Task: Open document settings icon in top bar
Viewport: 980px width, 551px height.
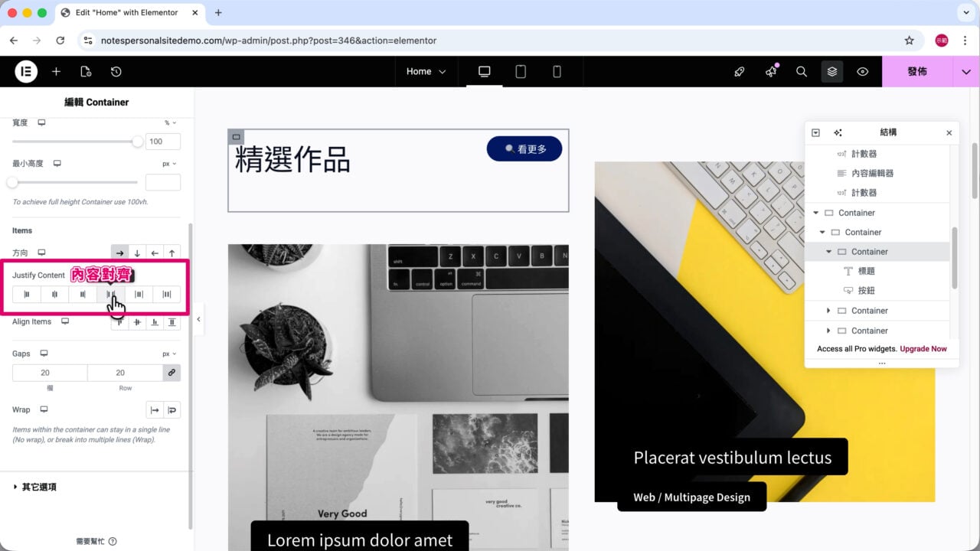Action: [86, 71]
